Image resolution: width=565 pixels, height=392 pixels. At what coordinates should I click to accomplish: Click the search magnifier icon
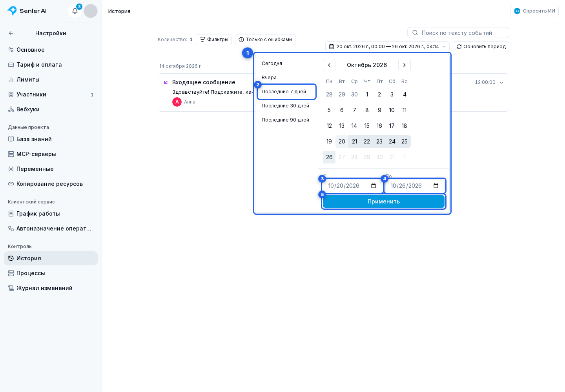pyautogui.click(x=415, y=33)
